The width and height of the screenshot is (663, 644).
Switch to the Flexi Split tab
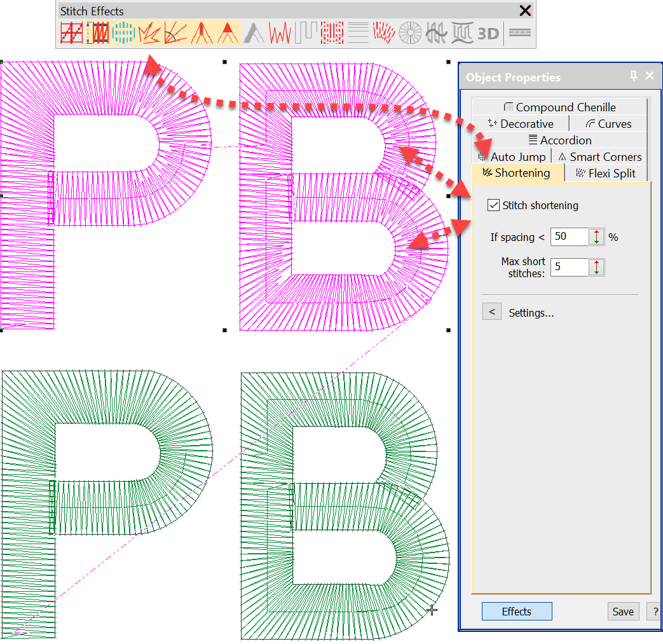[x=606, y=172]
